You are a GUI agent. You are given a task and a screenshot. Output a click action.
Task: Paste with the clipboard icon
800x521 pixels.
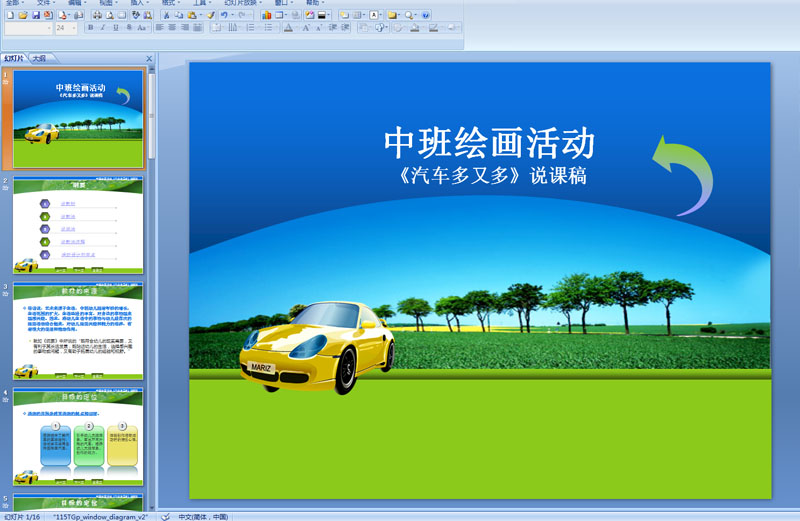coord(191,15)
